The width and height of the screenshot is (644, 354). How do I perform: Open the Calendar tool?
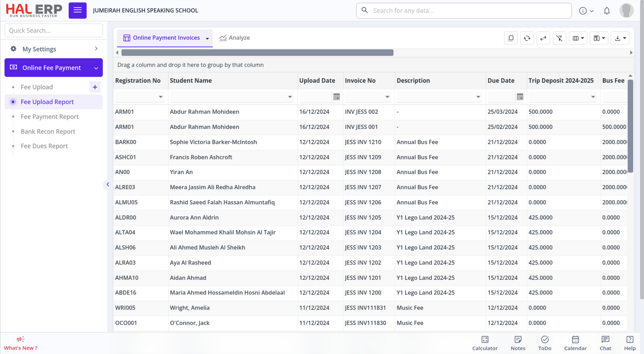tap(575, 343)
